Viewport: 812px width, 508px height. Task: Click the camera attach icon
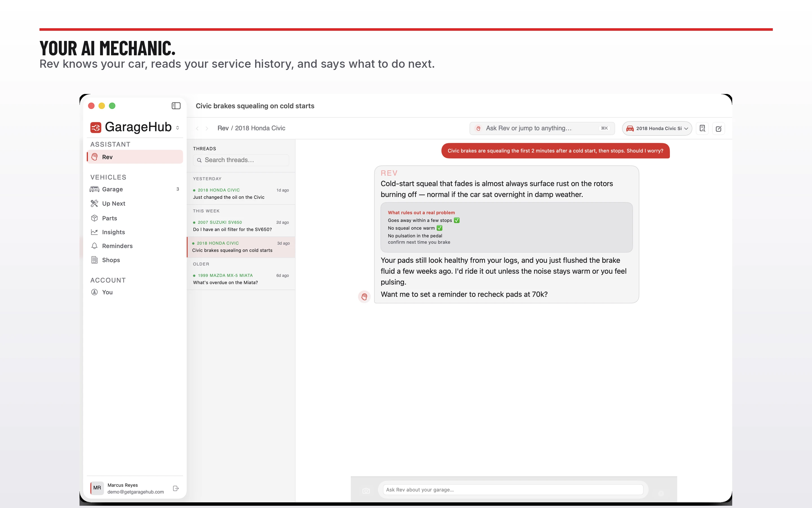point(366,491)
